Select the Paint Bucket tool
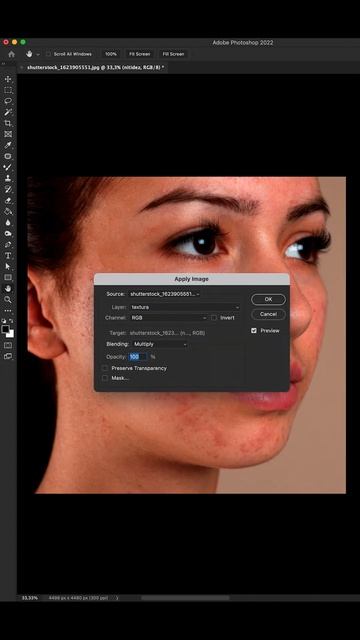The height and width of the screenshot is (640, 360). [x=8, y=211]
